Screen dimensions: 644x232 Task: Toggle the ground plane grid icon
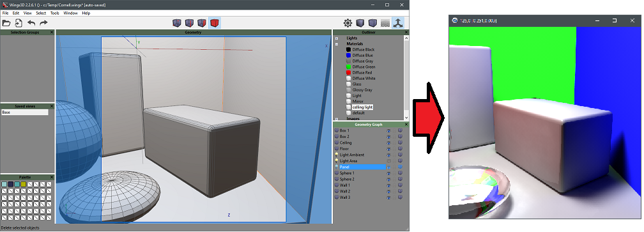[x=385, y=23]
